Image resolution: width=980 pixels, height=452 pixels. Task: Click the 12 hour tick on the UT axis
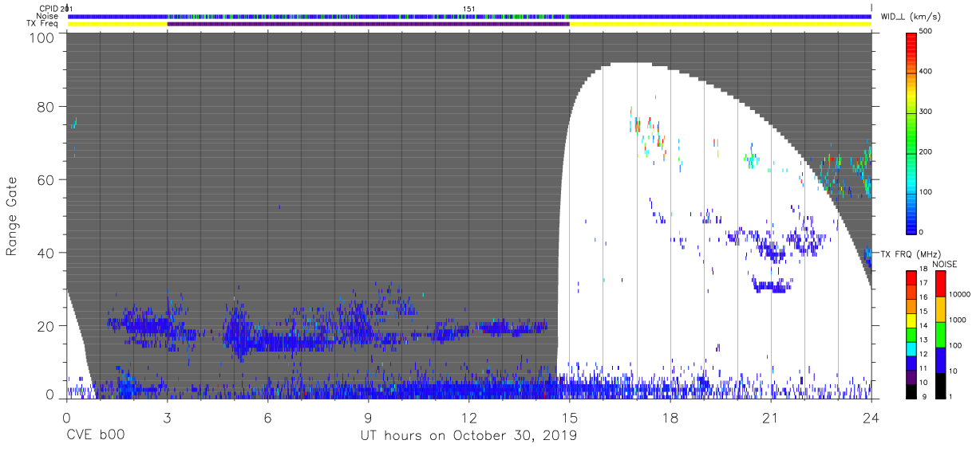[x=468, y=419]
